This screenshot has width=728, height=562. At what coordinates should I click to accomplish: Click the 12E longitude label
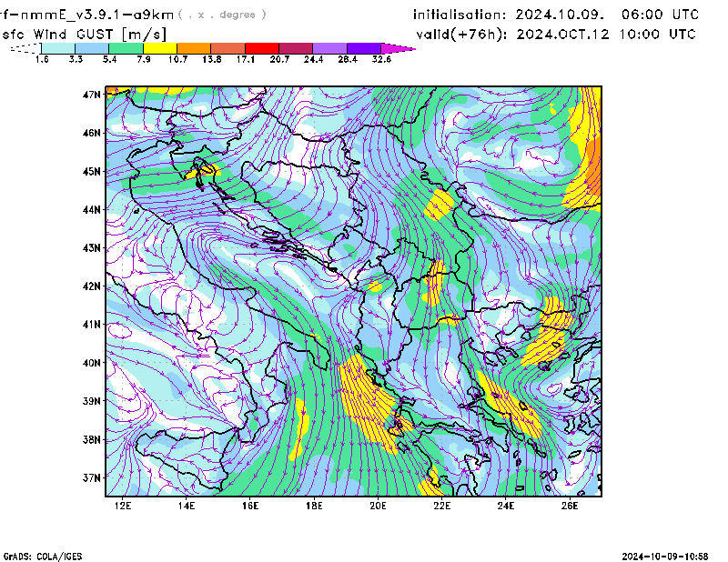(x=123, y=506)
